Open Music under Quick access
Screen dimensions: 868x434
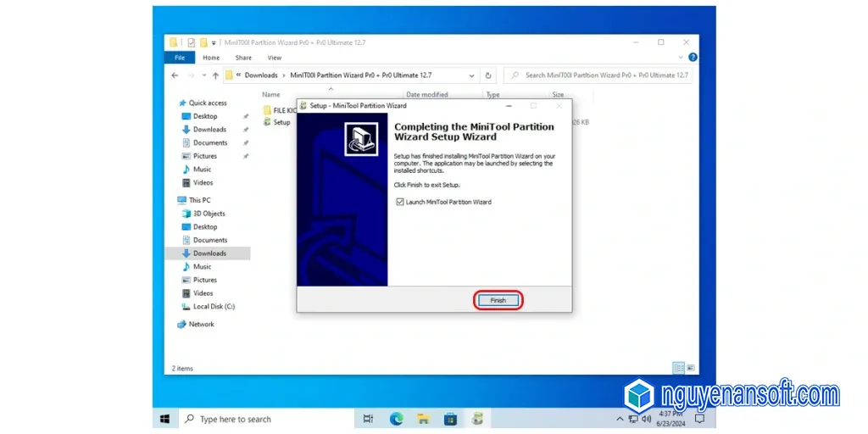click(x=197, y=170)
